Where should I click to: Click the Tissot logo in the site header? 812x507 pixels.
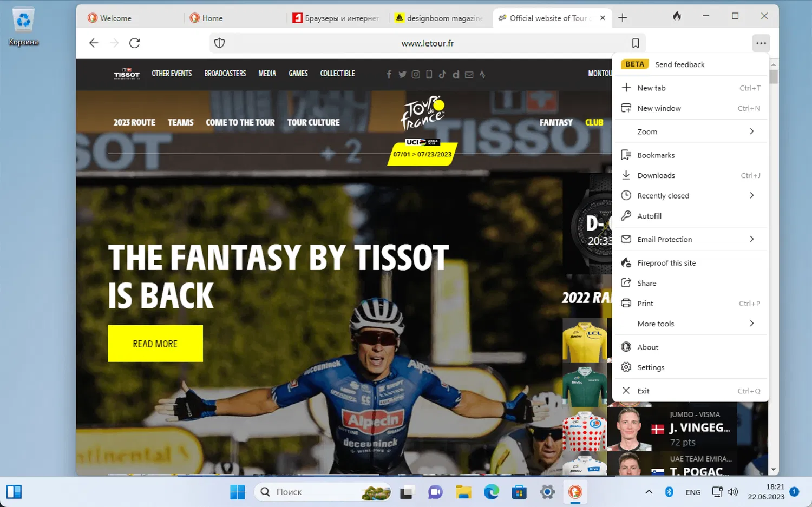(127, 74)
